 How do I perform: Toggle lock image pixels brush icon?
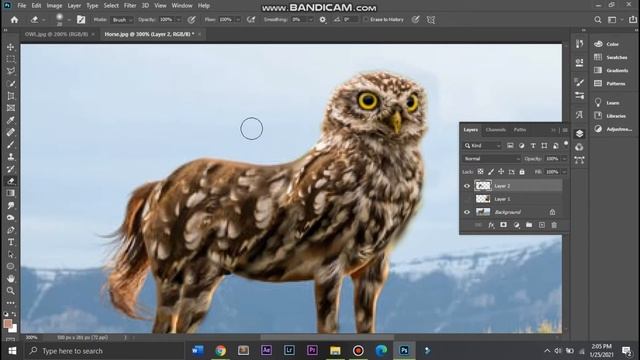[491, 172]
